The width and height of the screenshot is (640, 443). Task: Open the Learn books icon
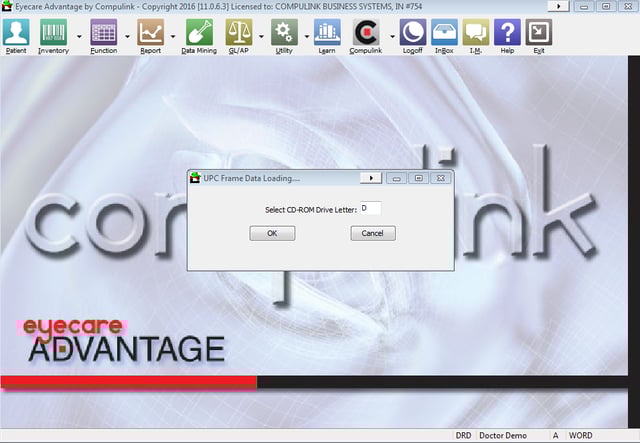coord(327,32)
